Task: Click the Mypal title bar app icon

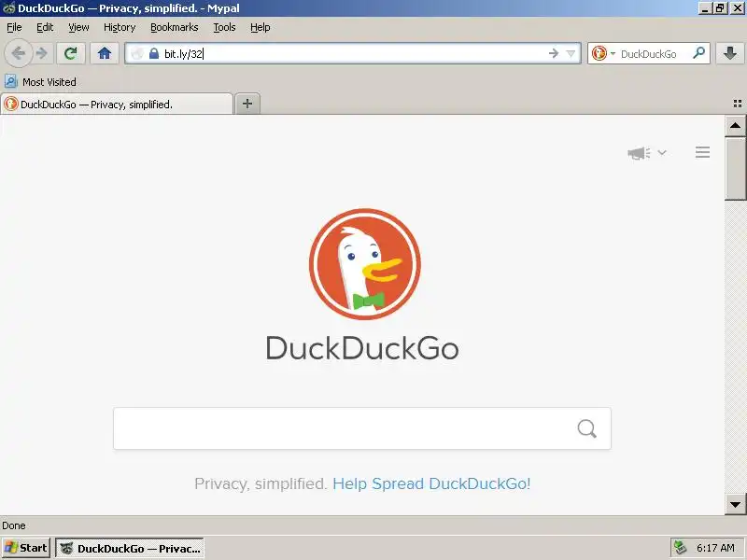Action: point(8,8)
